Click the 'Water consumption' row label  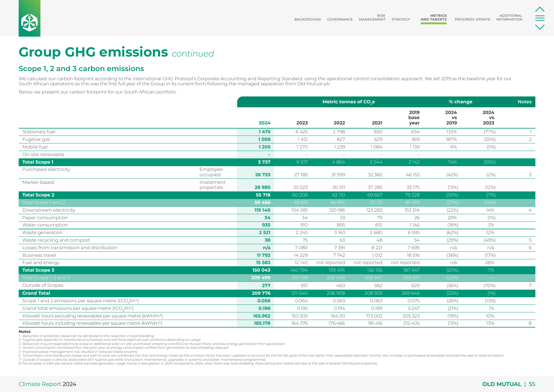[45, 225]
